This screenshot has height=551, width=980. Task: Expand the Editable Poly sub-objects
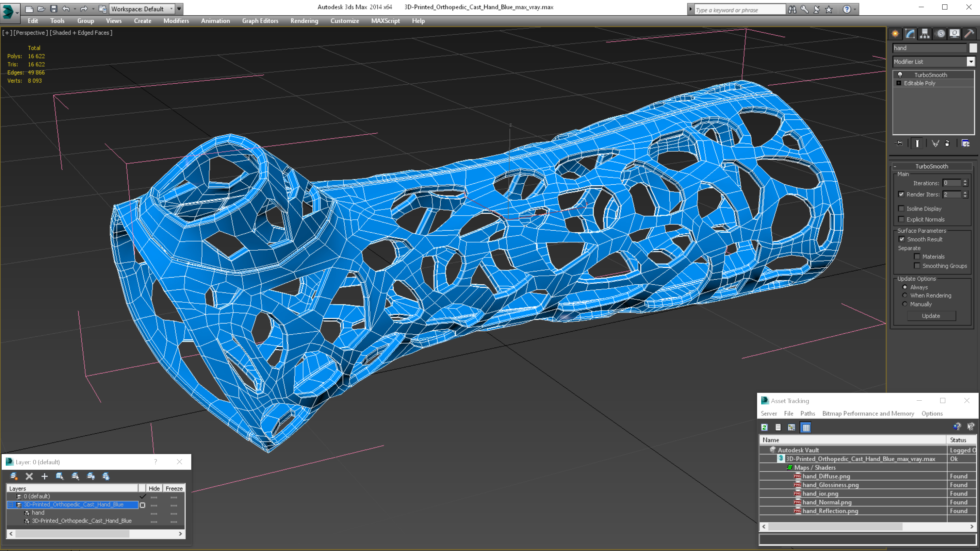point(899,83)
